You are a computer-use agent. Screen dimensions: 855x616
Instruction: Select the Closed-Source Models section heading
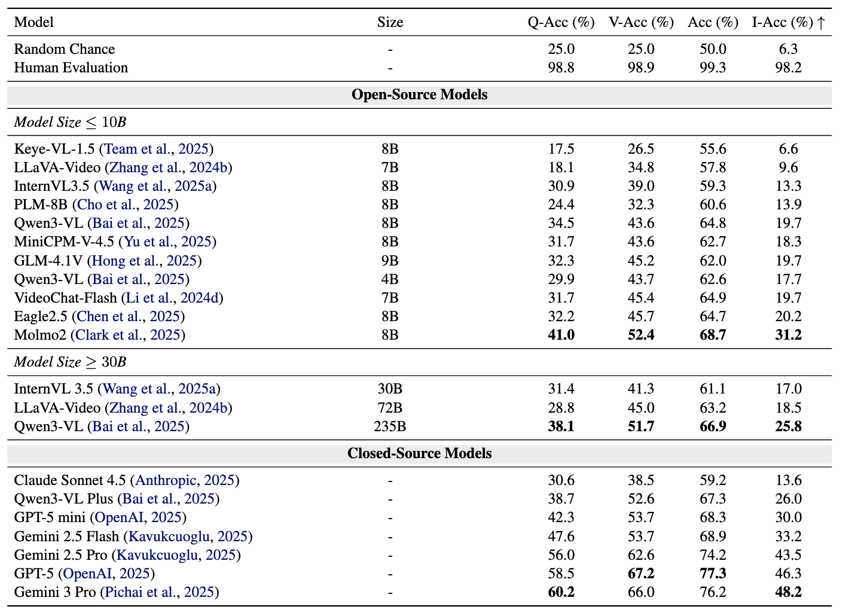419,453
